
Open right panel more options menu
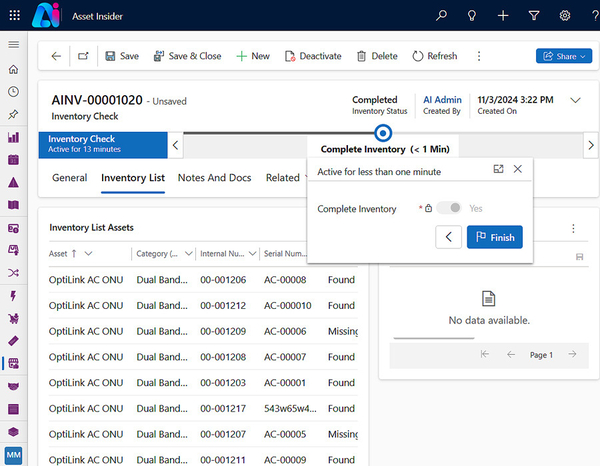[x=573, y=228]
